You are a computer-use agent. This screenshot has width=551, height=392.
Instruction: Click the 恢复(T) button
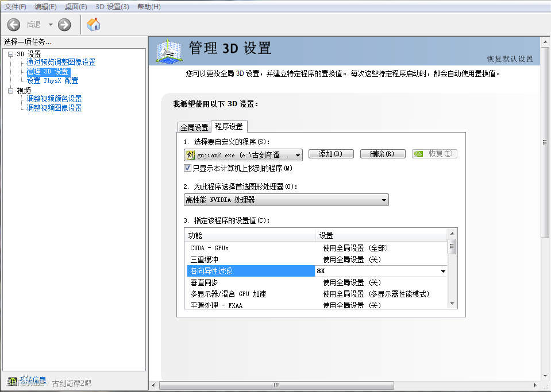pyautogui.click(x=434, y=154)
